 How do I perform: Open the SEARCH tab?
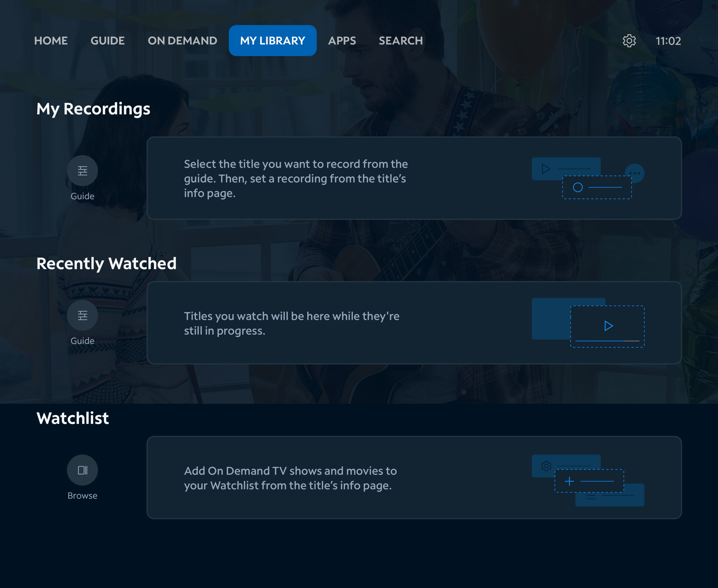tap(401, 41)
